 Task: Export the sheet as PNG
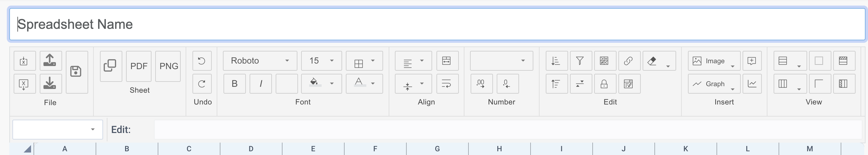pos(169,66)
